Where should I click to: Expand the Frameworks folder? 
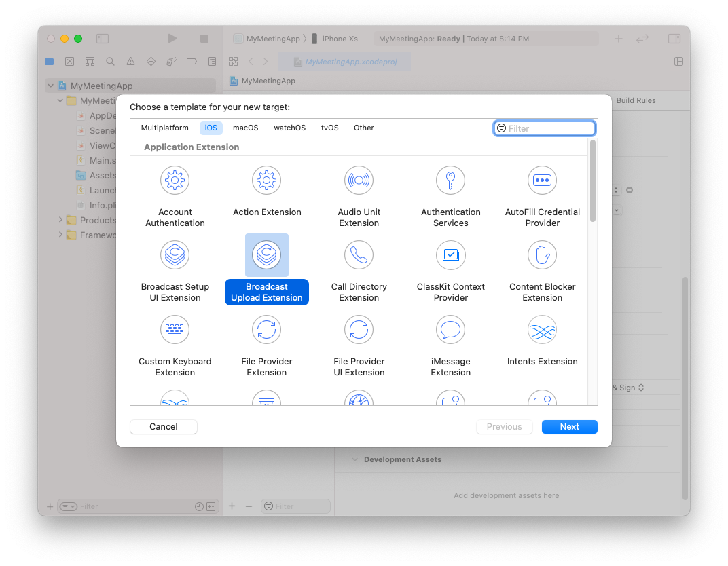(60, 235)
